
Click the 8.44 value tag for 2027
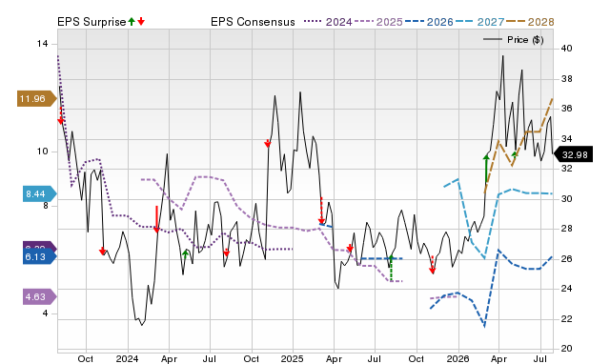[40, 194]
